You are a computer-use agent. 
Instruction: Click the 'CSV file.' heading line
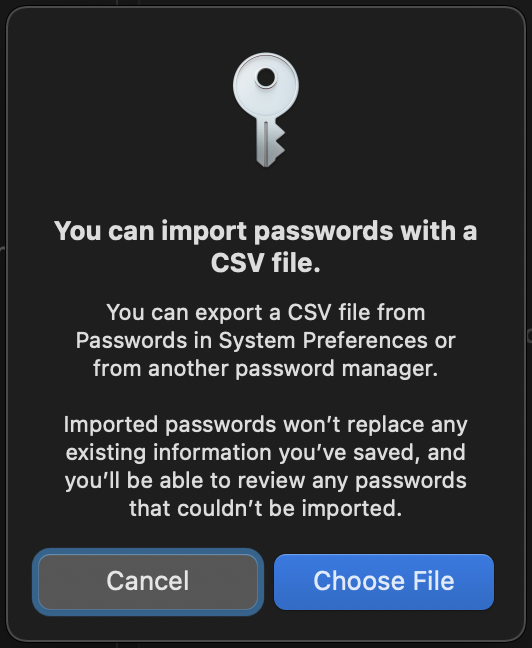pos(266,263)
